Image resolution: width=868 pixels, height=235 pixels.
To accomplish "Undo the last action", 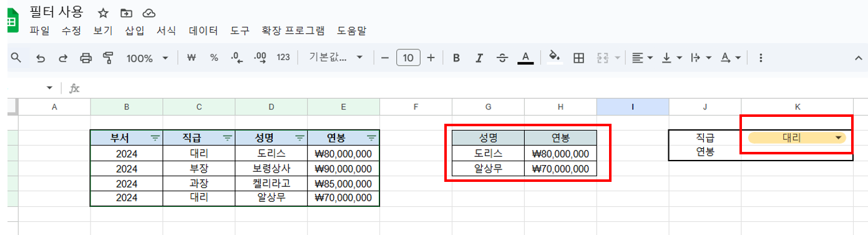I will (x=41, y=58).
